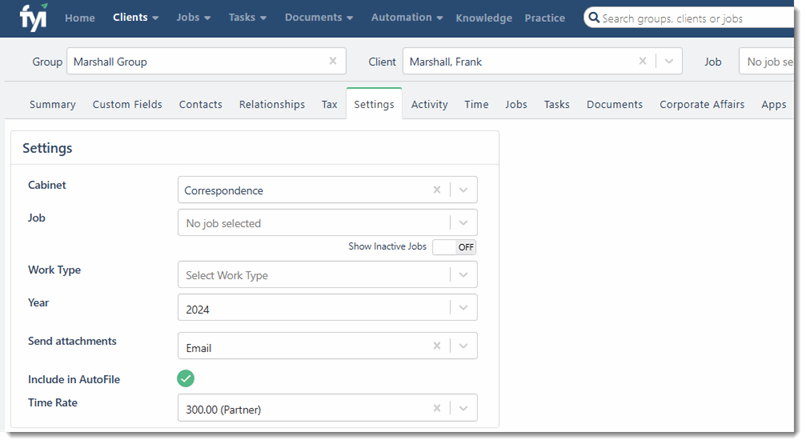Open the Relationships tab
Screen dimensions: 806x444
[x=272, y=104]
